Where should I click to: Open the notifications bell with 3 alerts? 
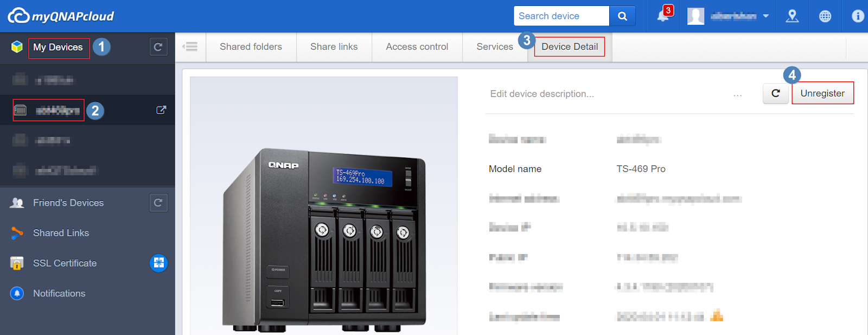663,15
